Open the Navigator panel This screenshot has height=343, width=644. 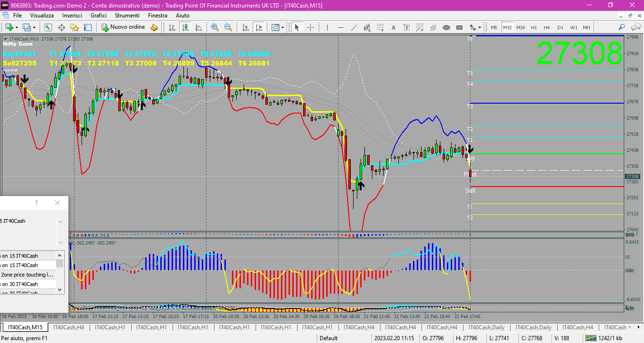(x=74, y=27)
